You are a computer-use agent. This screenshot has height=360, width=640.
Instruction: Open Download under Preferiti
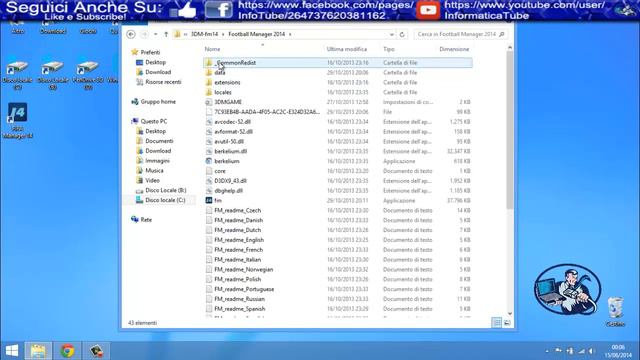(x=158, y=72)
